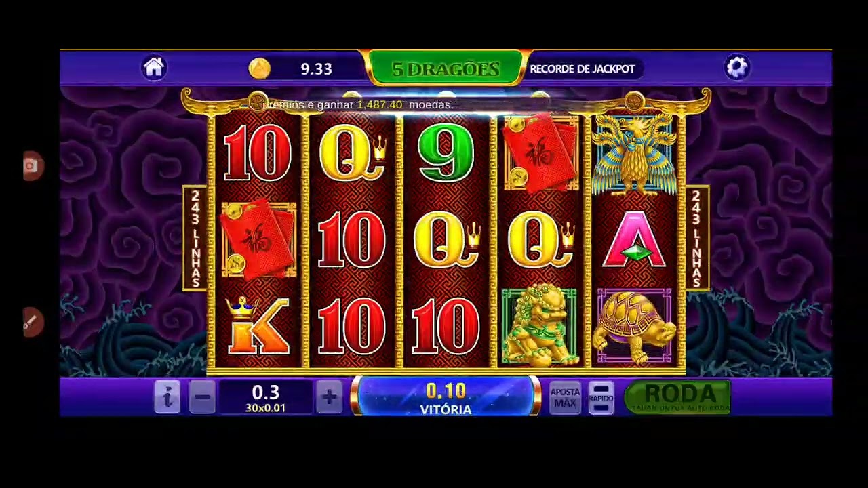
Task: Toggle the Rápido fast spin mode
Action: click(x=601, y=397)
